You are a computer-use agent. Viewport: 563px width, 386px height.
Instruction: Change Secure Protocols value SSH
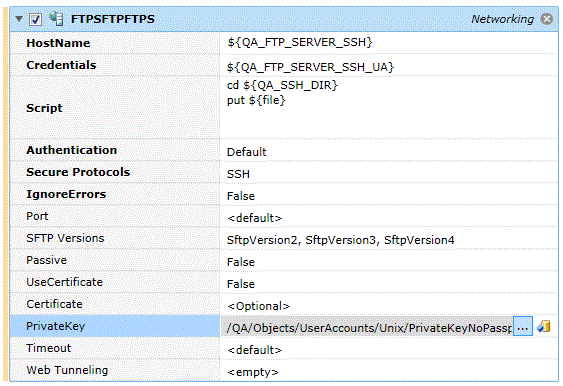pos(389,172)
